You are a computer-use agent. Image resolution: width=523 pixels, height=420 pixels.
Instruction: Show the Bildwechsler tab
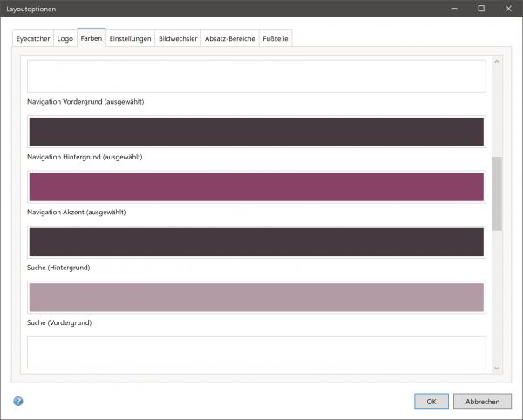tap(178, 39)
